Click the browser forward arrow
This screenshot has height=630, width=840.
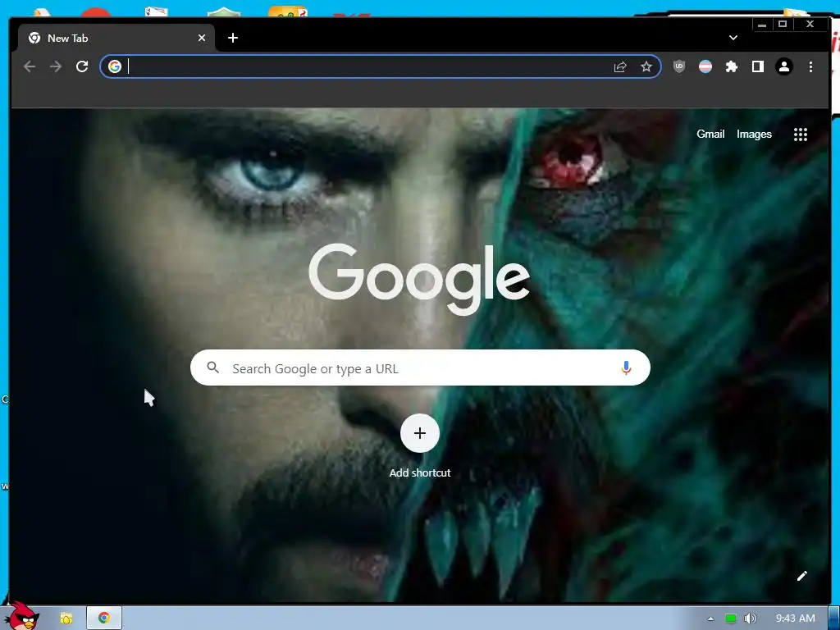[56, 66]
